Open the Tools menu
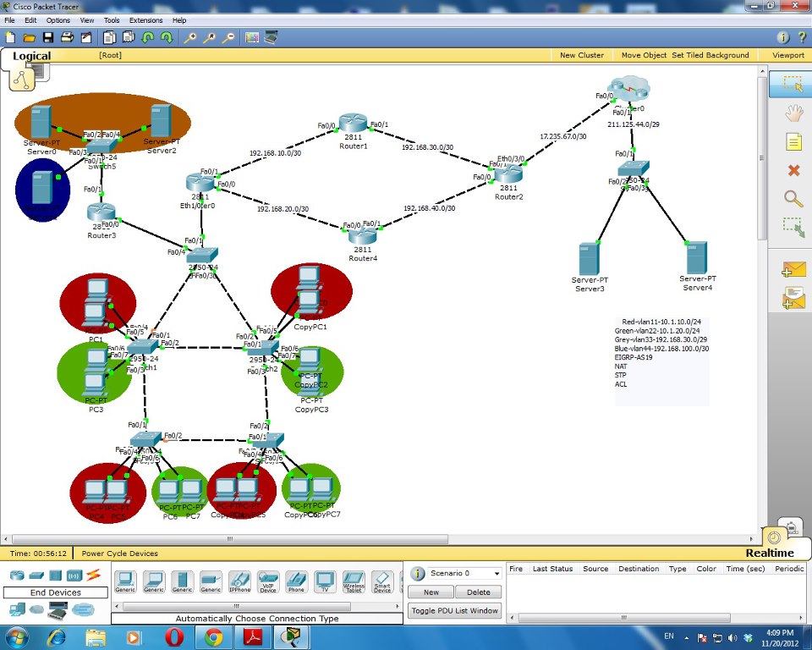Screen dimensions: 812x650 point(112,20)
